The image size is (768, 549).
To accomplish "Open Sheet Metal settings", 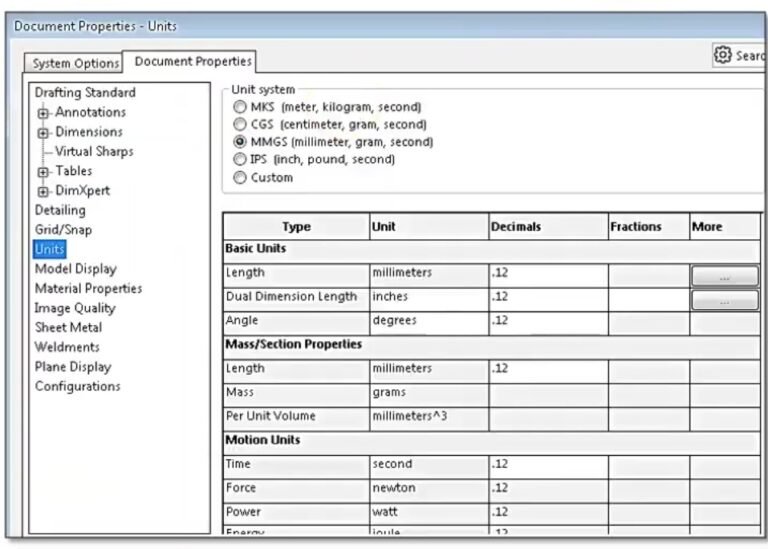I will point(69,327).
